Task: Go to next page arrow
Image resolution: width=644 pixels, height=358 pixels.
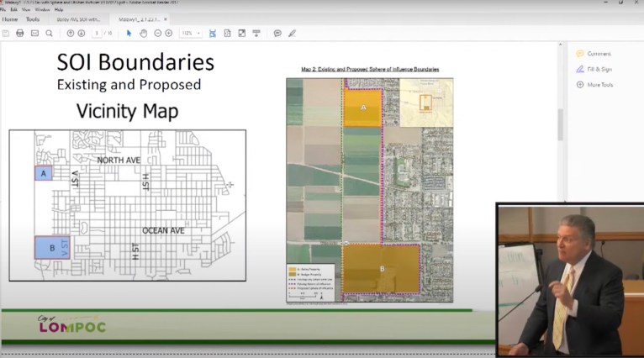Action: click(82, 33)
